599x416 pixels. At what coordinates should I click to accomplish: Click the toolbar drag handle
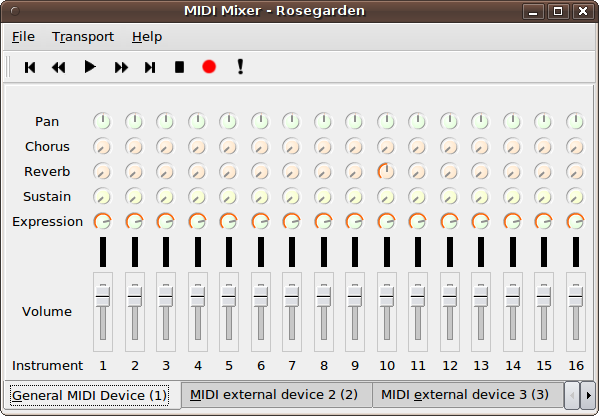[8, 67]
